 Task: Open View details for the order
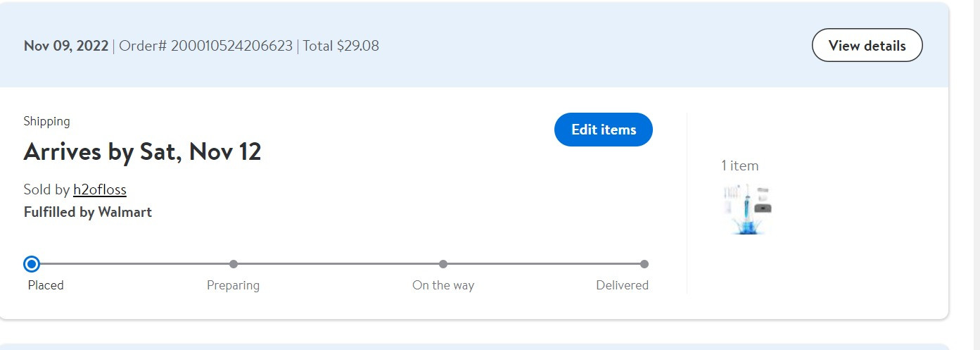[867, 46]
